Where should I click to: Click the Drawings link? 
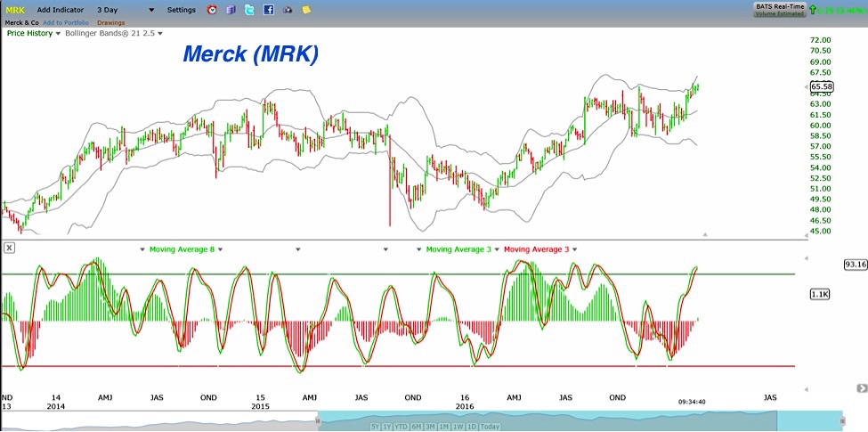pyautogui.click(x=110, y=22)
